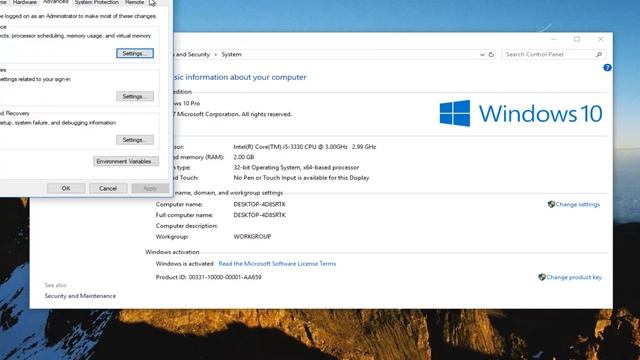Viewport: 640px width, 360px height.
Task: Select the Product ID text
Action: pyautogui.click(x=209, y=277)
